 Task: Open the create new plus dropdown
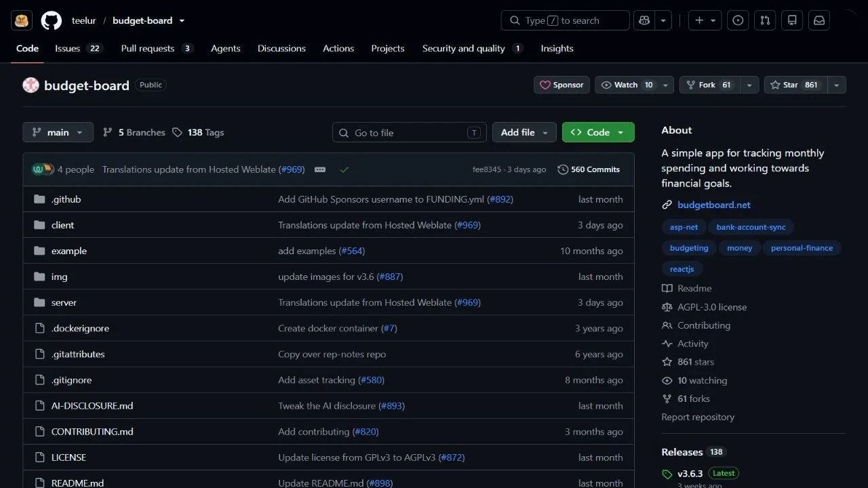click(x=705, y=20)
